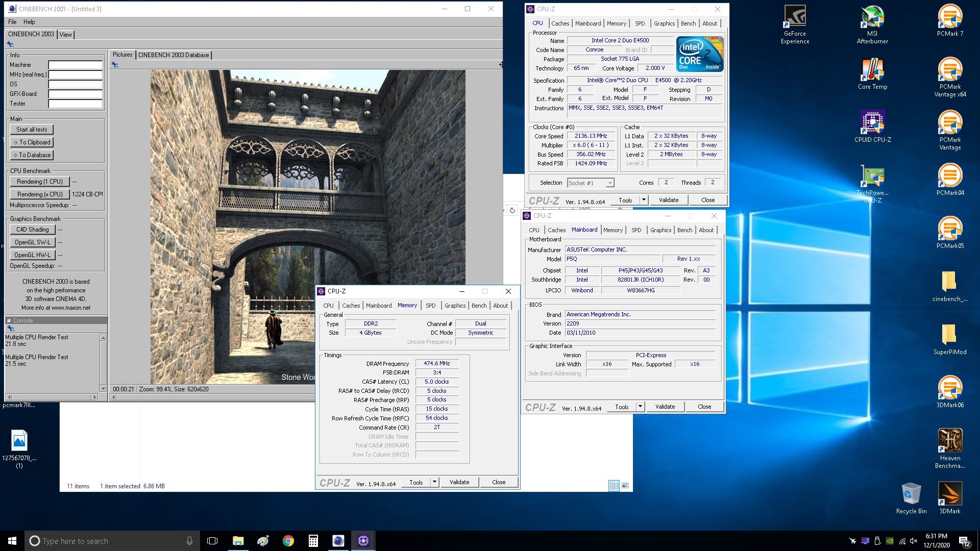
Task: Open File menu in CINEBENCH
Action: (x=12, y=22)
